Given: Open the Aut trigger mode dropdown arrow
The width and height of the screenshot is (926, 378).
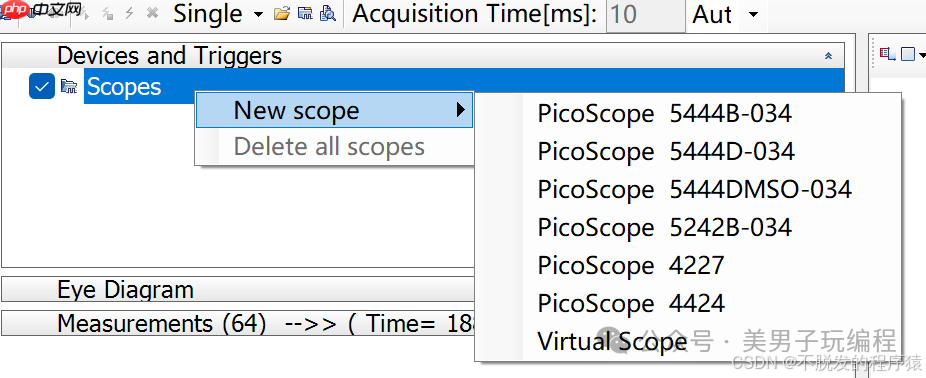Looking at the screenshot, I should point(753,14).
